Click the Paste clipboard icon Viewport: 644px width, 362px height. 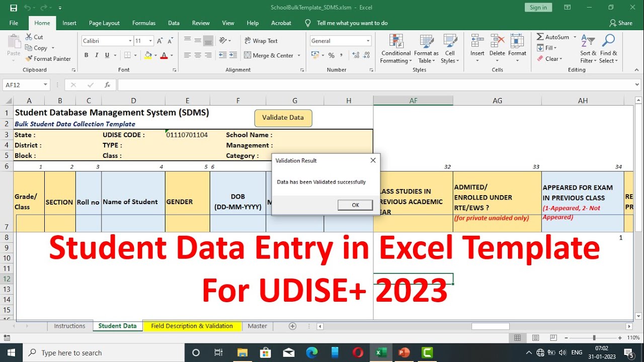(x=14, y=42)
